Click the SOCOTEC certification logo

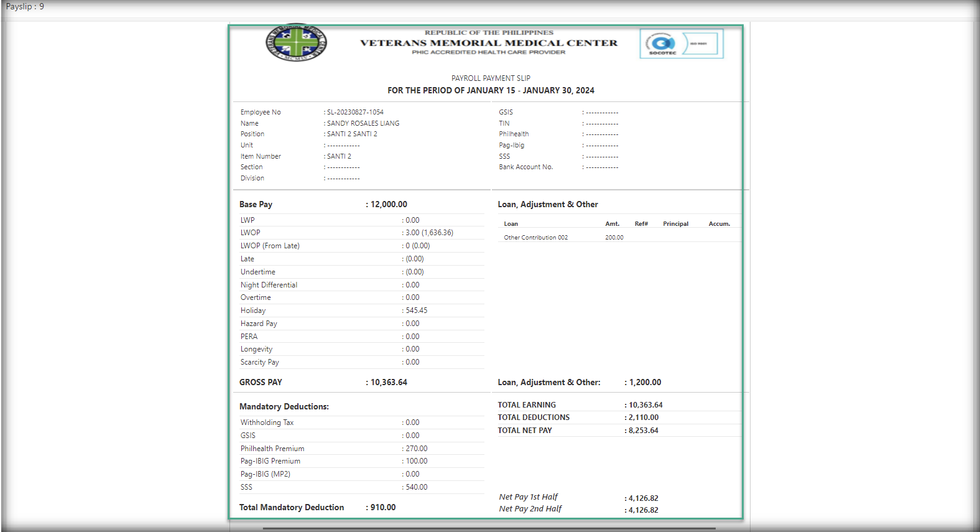pos(682,44)
